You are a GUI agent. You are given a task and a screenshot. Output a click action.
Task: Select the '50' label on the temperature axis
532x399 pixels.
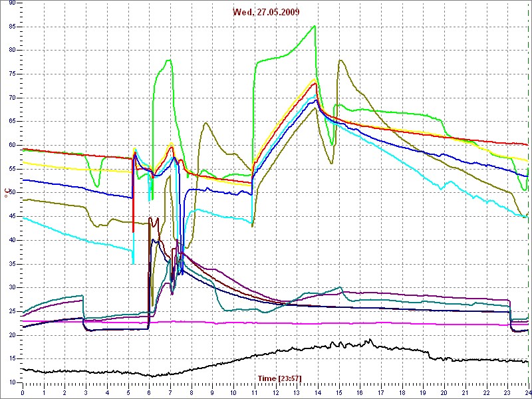click(x=12, y=193)
